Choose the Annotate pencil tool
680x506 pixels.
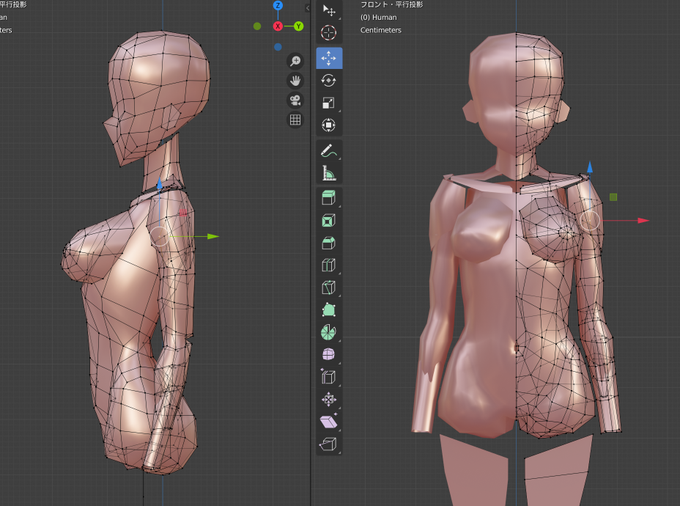(x=329, y=151)
